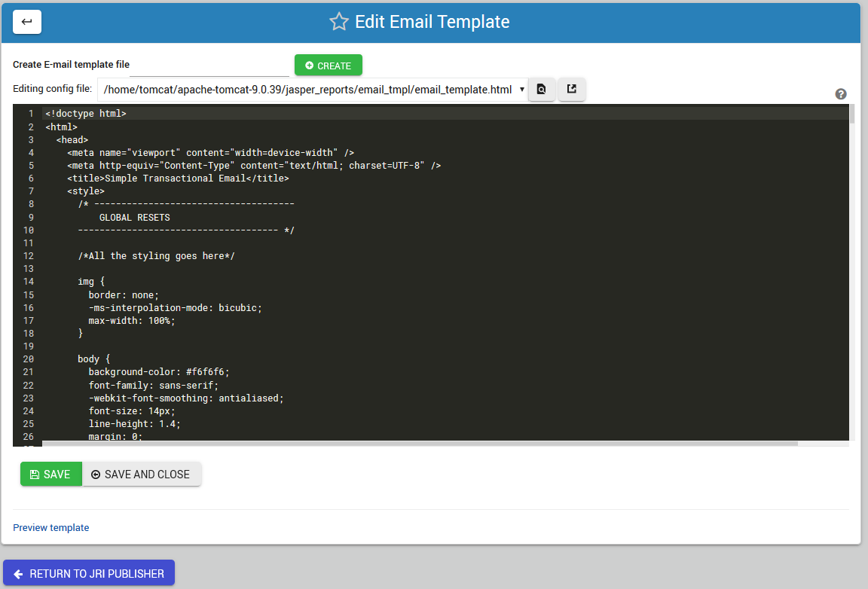Open the help question mark icon
Screen dimensions: 868x589
(x=841, y=94)
